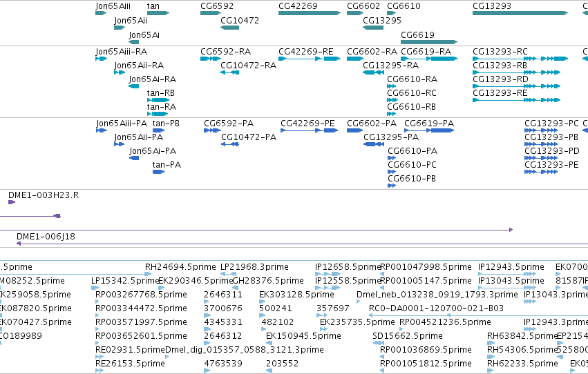Click the CG6619 gene label
Screen dimensions: 588x374
(x=417, y=35)
